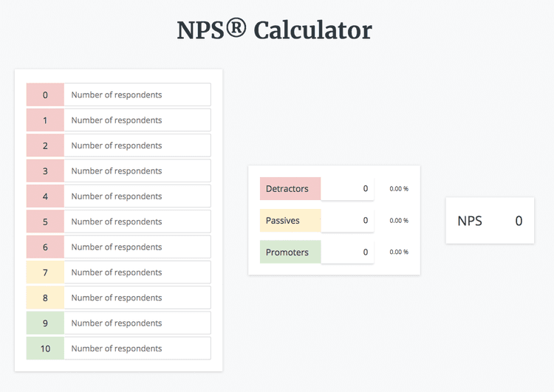This screenshot has width=554, height=392.
Task: Click the green Promoters label
Action: [x=290, y=252]
